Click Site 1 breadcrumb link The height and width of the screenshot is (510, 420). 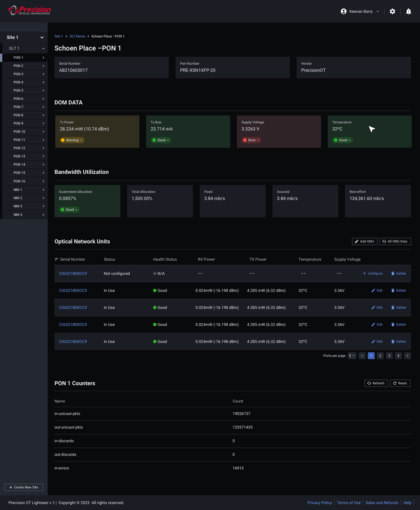click(58, 36)
